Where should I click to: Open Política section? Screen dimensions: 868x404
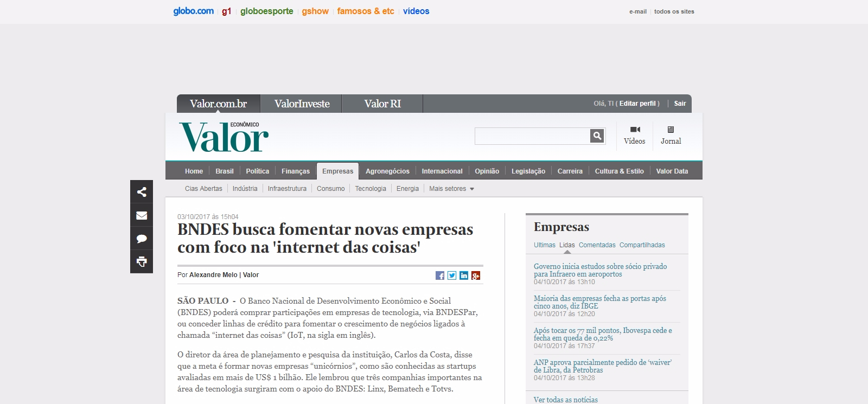pyautogui.click(x=257, y=171)
